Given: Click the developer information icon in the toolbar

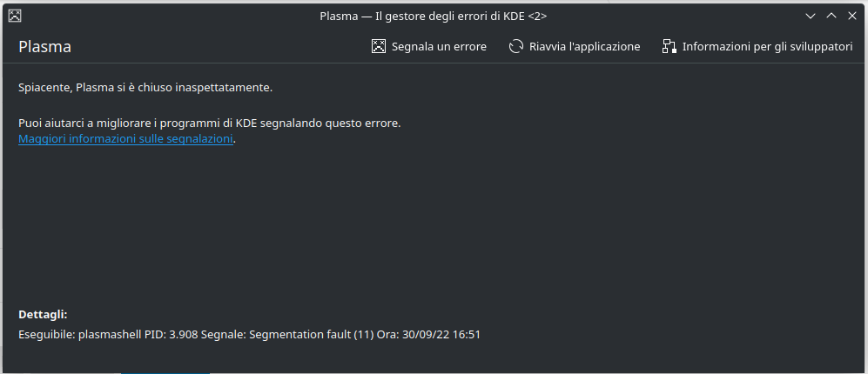Looking at the screenshot, I should (x=670, y=46).
